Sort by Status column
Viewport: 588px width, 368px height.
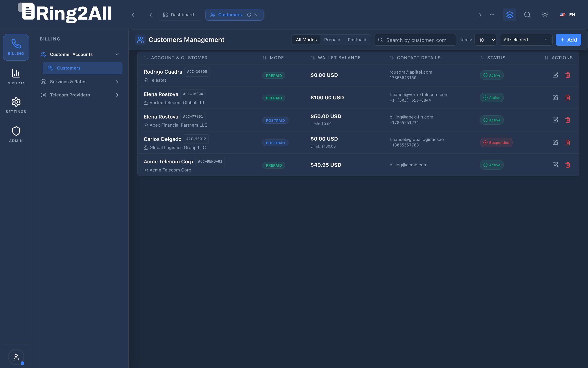coord(493,58)
